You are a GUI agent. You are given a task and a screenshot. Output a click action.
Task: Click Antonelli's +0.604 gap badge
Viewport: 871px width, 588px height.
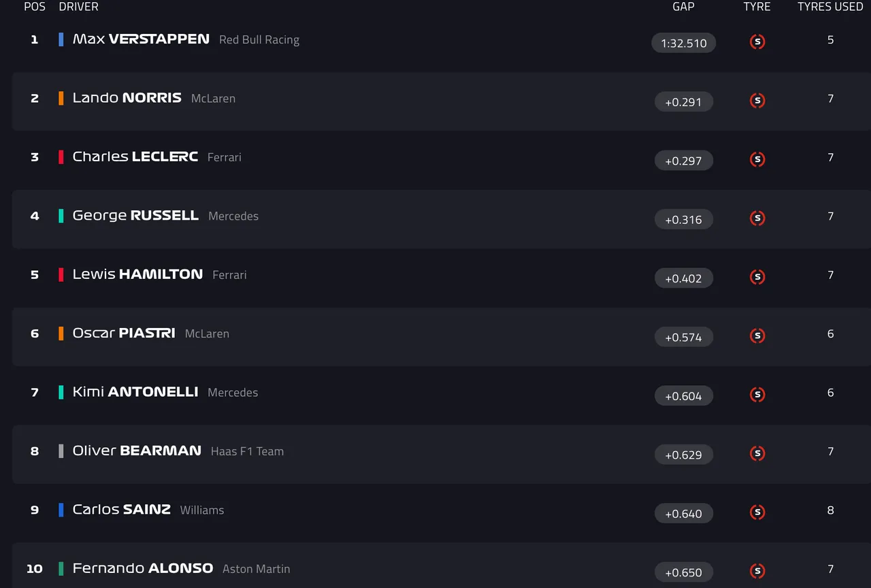pos(683,396)
